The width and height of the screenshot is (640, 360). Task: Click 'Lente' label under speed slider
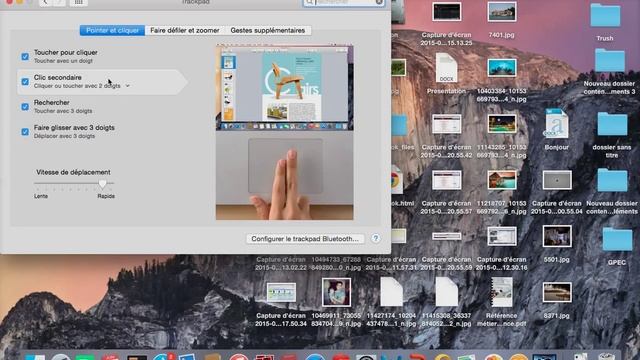pos(41,196)
